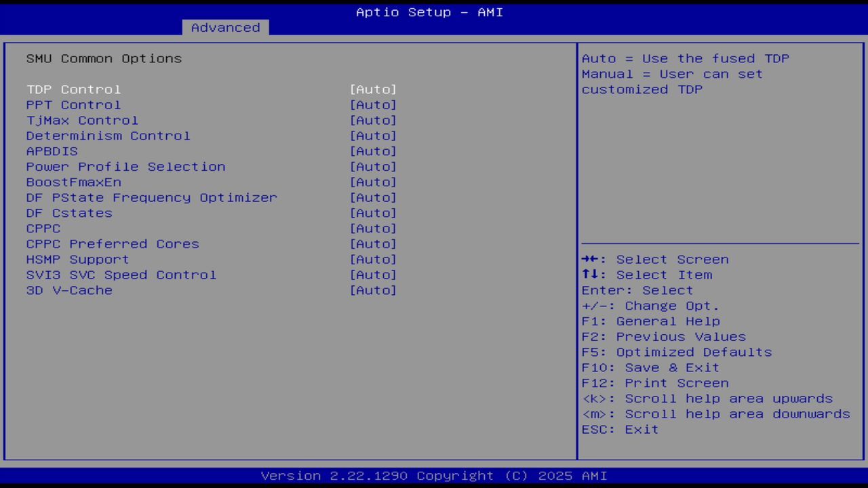Click the SMU Common Options heading
Viewport: 868px width, 488px height.
point(104,58)
